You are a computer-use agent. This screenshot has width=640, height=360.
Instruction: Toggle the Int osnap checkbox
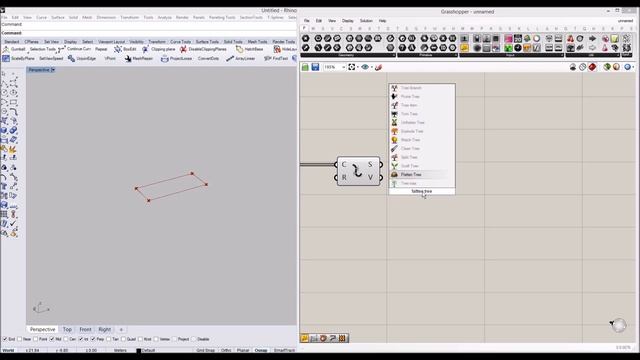click(81, 339)
